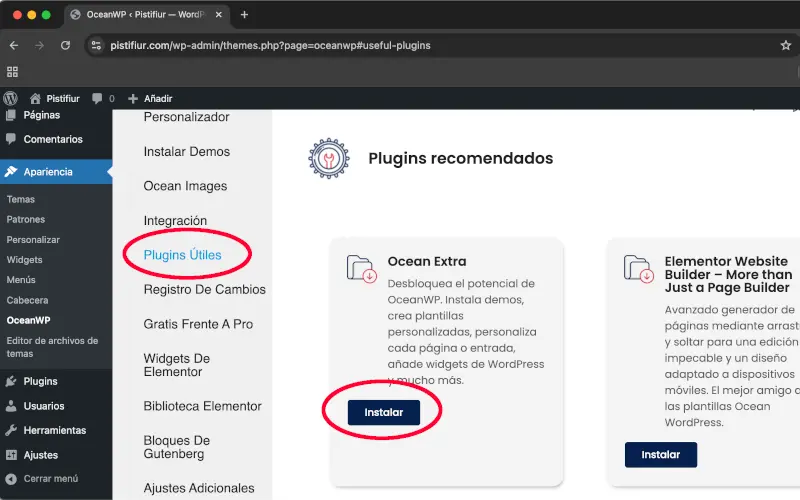The height and width of the screenshot is (500, 800).
Task: Click the Elementor Website Builder card title
Action: tap(729, 275)
